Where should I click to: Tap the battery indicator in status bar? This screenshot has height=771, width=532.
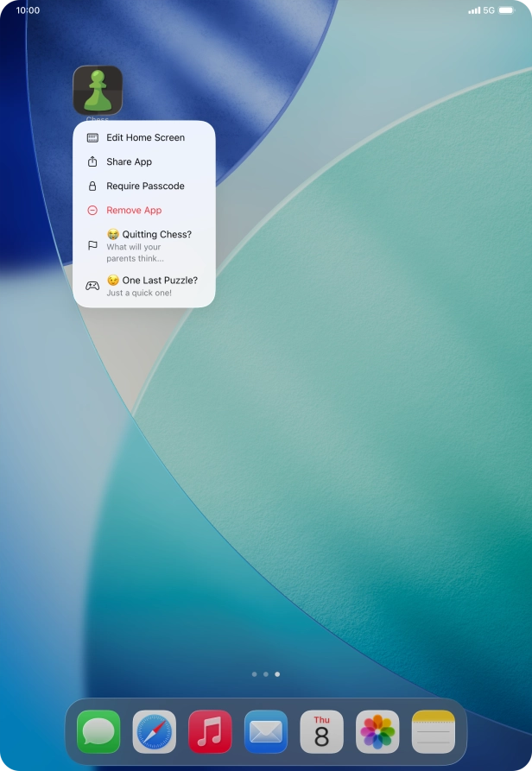coord(506,10)
